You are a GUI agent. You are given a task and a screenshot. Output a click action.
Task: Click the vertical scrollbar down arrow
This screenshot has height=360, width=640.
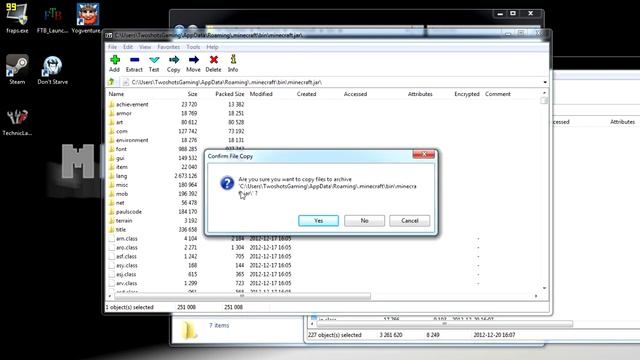(544, 288)
